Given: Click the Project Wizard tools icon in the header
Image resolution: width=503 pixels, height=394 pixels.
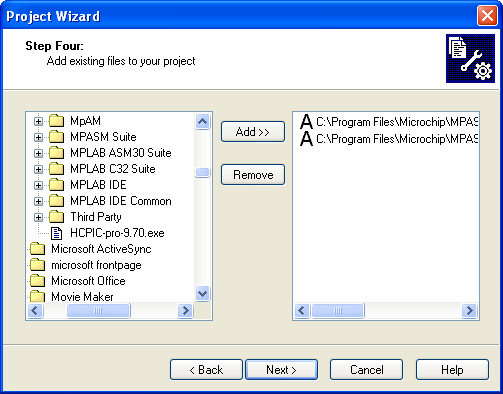Looking at the screenshot, I should pyautogui.click(x=470, y=58).
